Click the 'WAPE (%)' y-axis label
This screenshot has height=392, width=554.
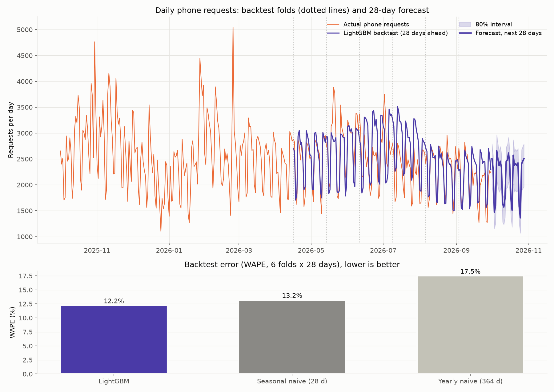click(12, 322)
